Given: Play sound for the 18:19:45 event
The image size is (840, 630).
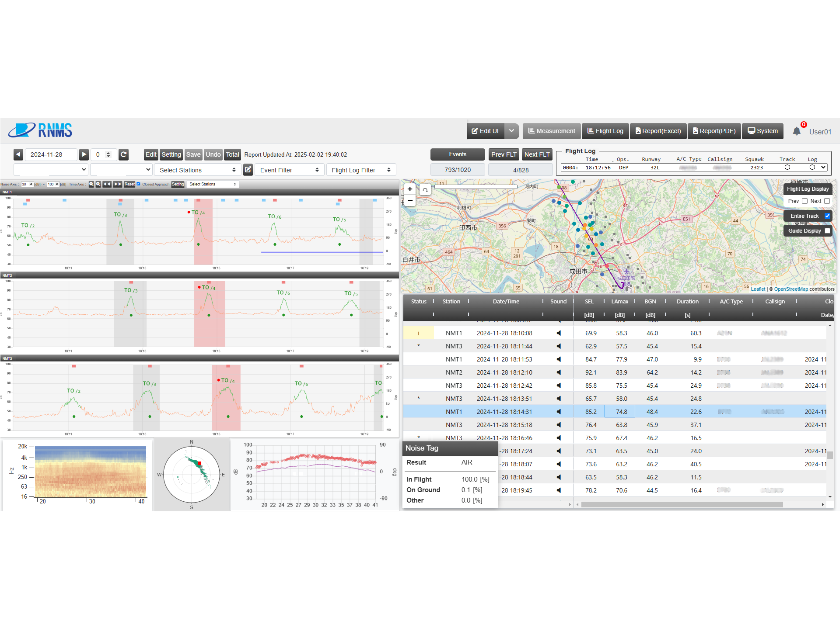Looking at the screenshot, I should pos(559,490).
